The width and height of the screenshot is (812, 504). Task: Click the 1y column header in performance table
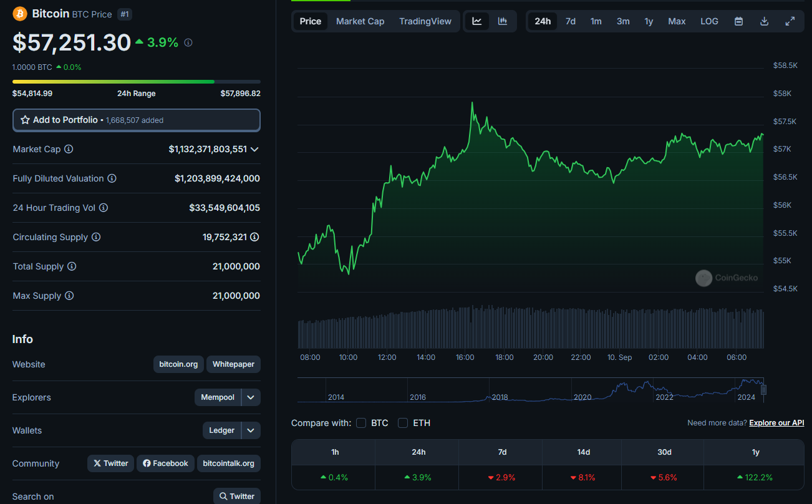pyautogui.click(x=755, y=452)
